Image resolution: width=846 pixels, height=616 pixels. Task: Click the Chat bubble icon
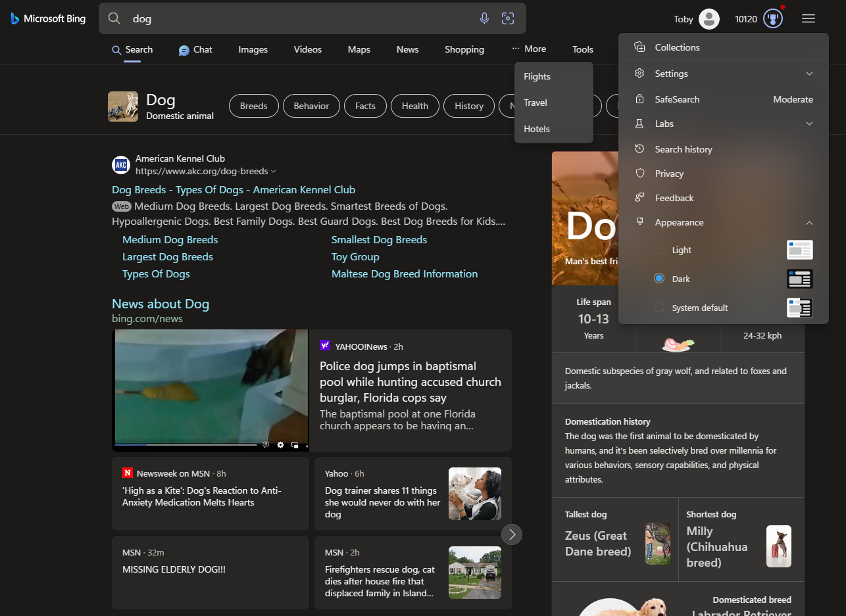tap(184, 50)
